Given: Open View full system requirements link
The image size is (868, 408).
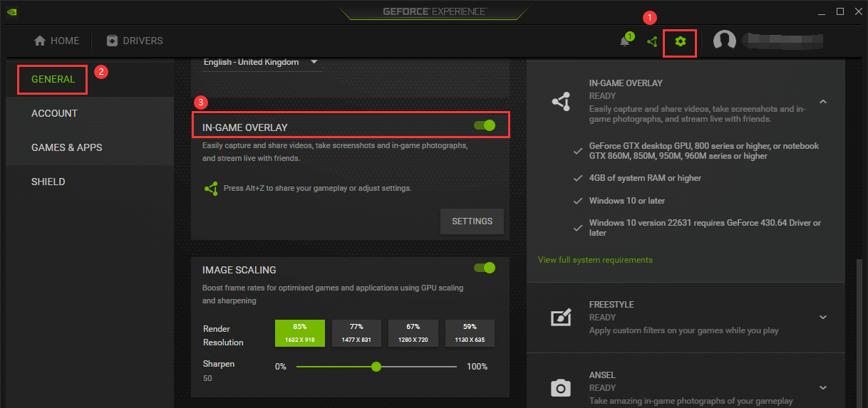Looking at the screenshot, I should (x=595, y=260).
